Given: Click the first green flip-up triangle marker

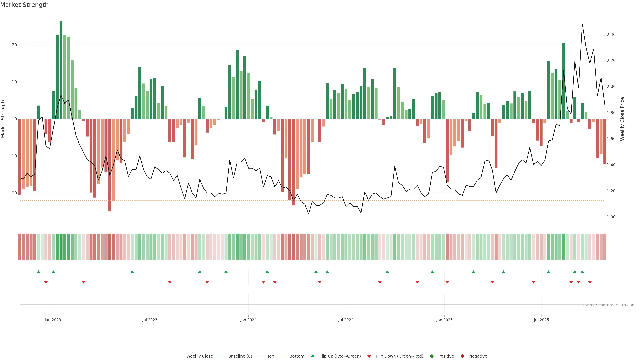Looking at the screenshot, I should tap(39, 272).
